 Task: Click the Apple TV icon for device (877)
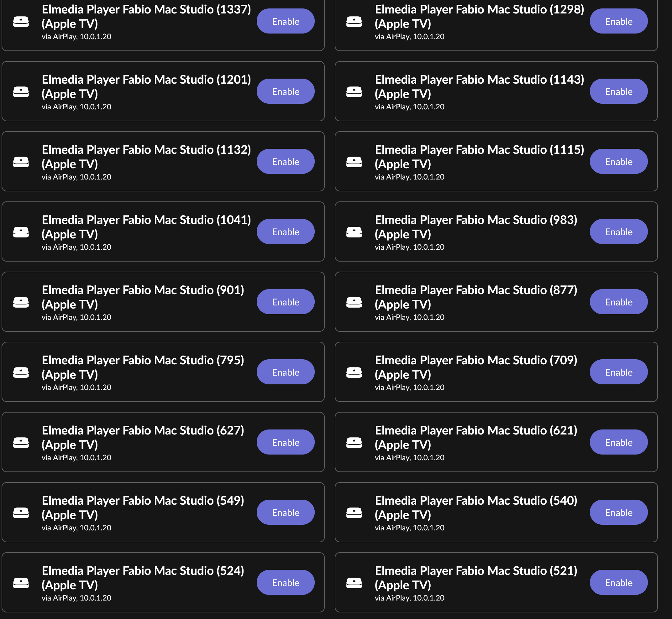[354, 303]
